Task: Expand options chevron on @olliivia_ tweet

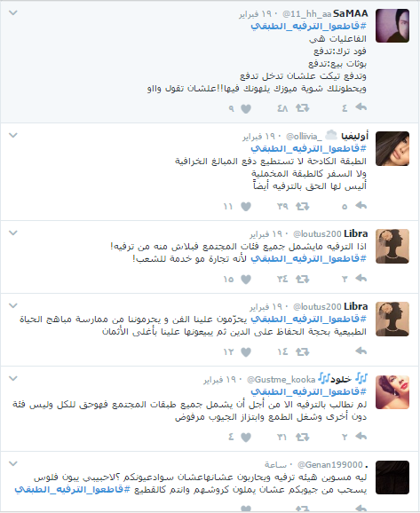Action: tap(12, 135)
